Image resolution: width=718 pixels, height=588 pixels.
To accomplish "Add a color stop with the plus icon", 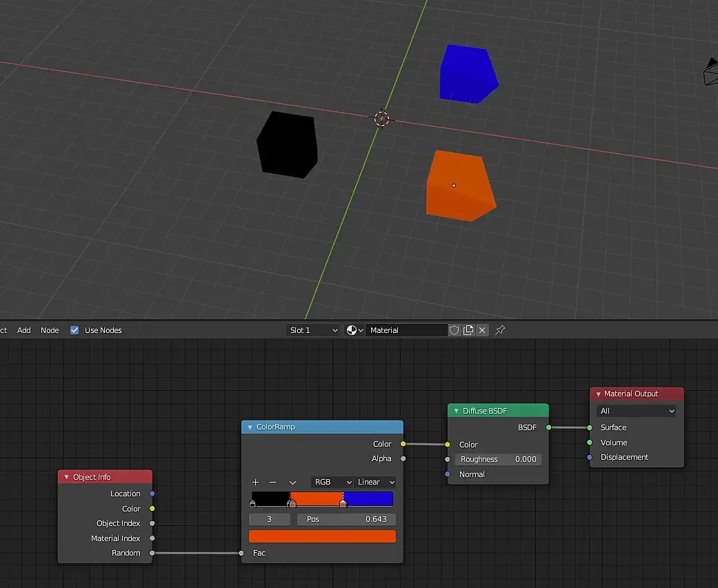I will [x=255, y=482].
